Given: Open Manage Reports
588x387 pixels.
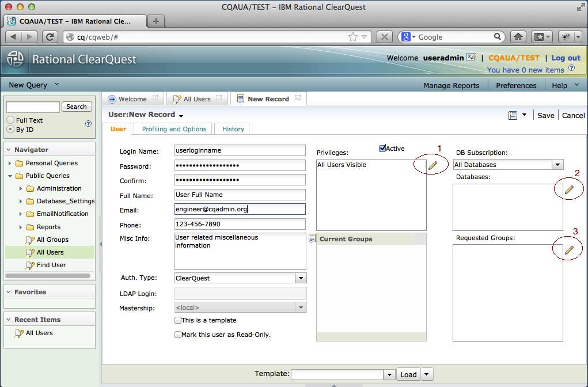Looking at the screenshot, I should [451, 85].
